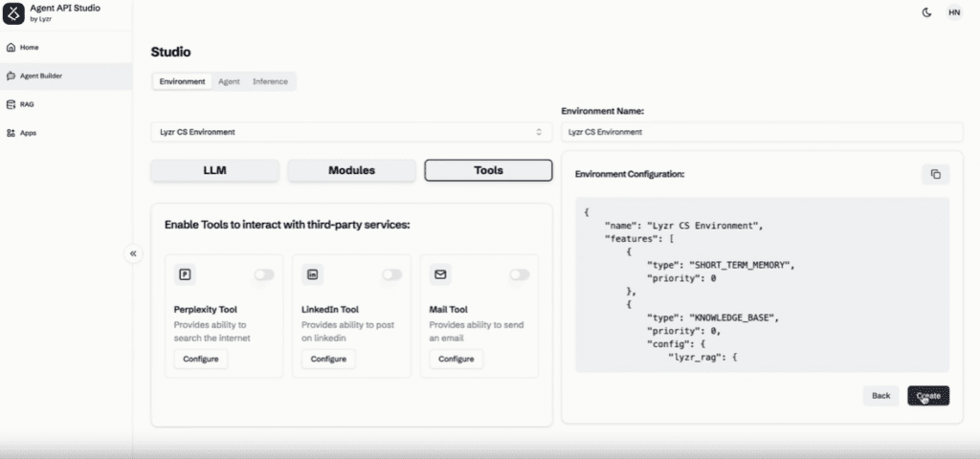Click the LinkedIn Tool icon
The height and width of the screenshot is (459, 980).
313,274
